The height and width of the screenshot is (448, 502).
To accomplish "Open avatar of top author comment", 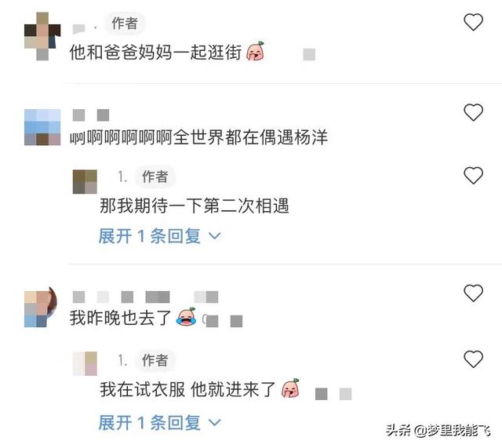I will tap(42, 36).
